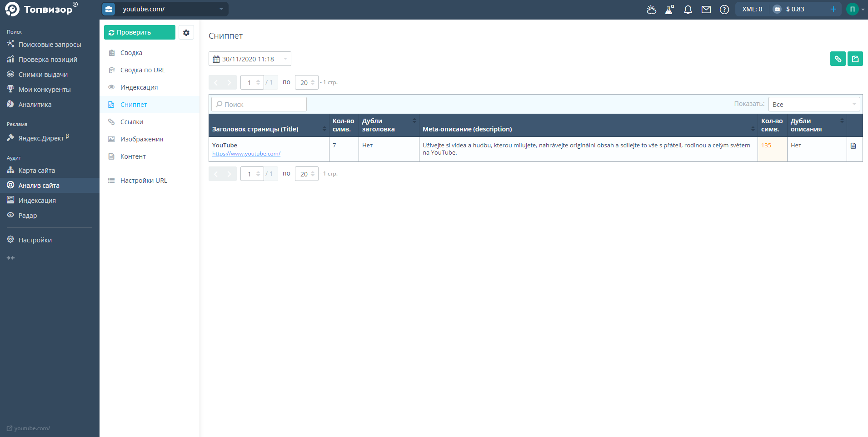The image size is (868, 437).
Task: Click the green Проверить button
Action: [x=140, y=32]
